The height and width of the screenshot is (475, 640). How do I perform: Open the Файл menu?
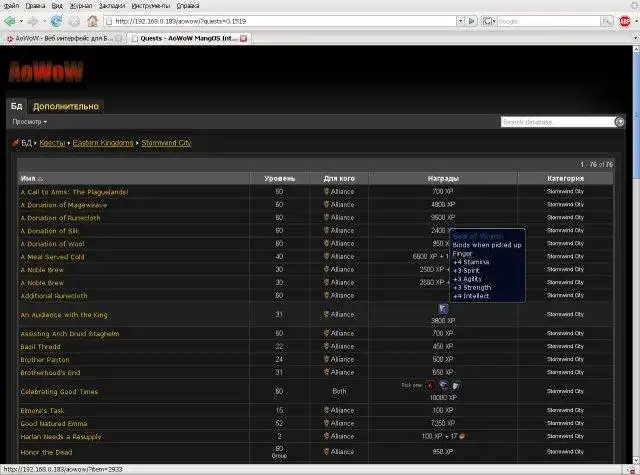pos(11,6)
